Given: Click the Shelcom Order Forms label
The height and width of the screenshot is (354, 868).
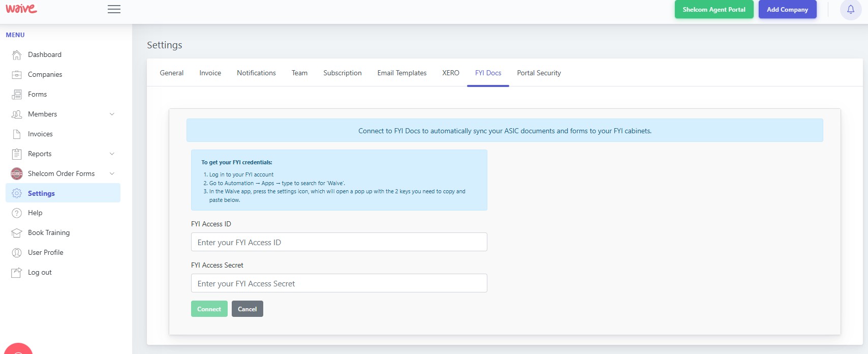Looking at the screenshot, I should coord(61,173).
